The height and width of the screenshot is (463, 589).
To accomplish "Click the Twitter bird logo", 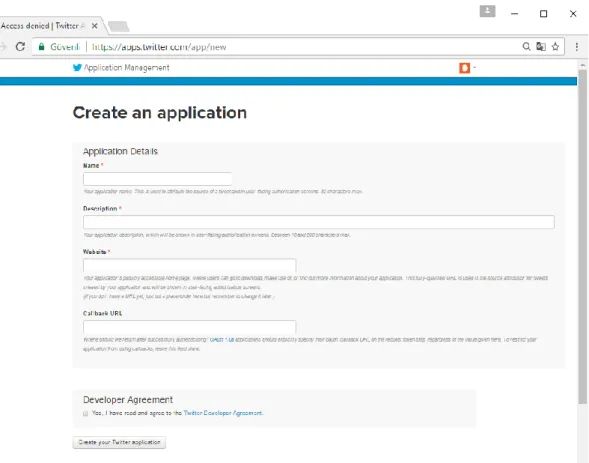I will (77, 68).
